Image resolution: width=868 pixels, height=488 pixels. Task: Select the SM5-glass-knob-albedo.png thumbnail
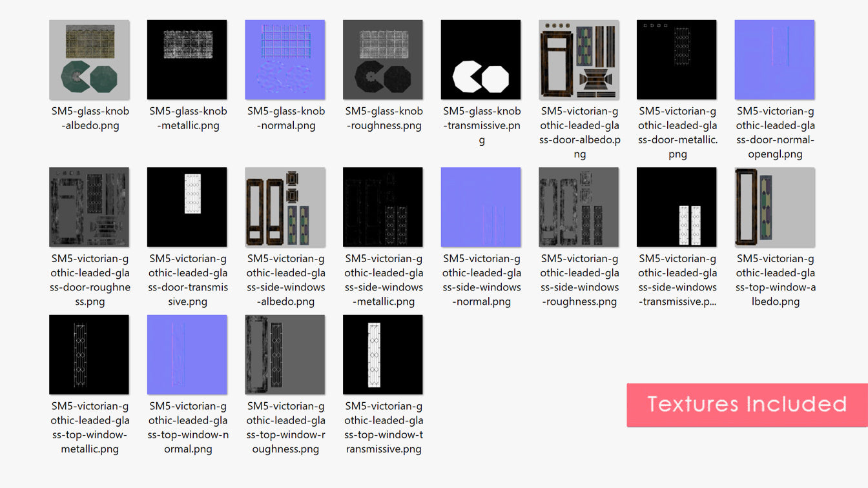click(x=89, y=59)
